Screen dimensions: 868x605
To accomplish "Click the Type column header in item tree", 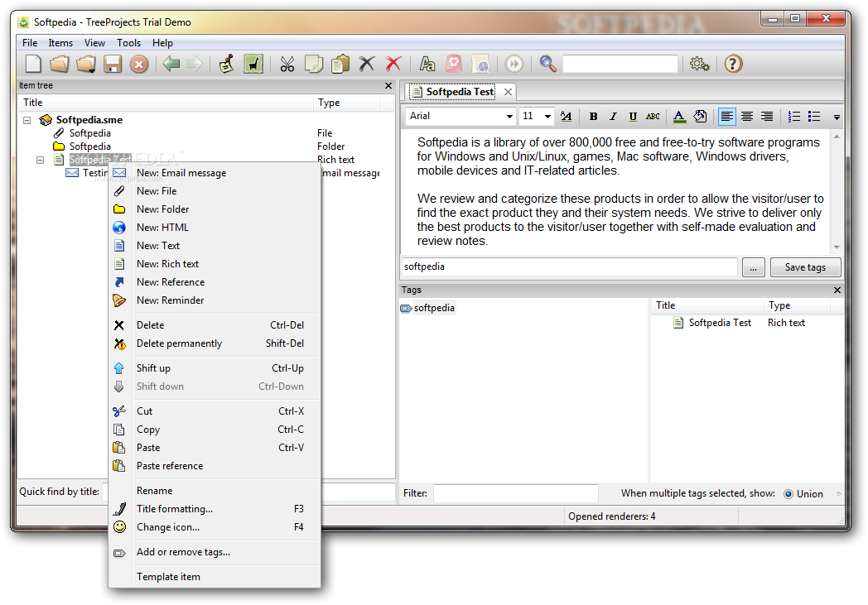I will point(346,103).
